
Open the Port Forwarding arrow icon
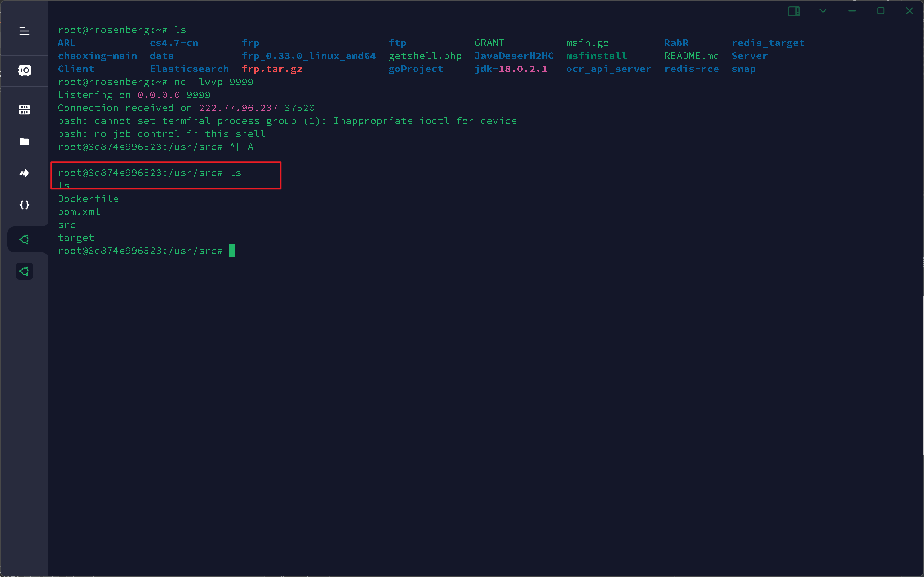click(x=25, y=173)
